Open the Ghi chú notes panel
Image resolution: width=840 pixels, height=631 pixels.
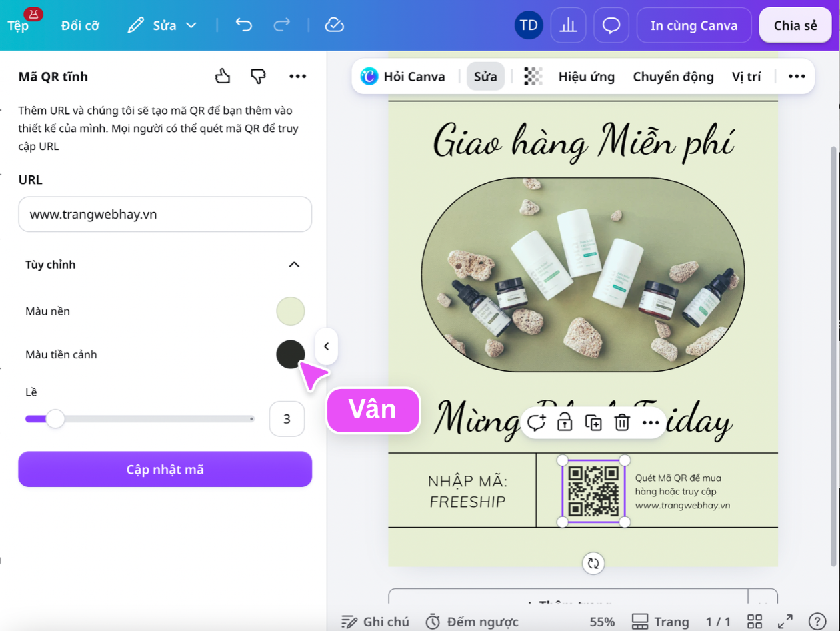point(375,622)
